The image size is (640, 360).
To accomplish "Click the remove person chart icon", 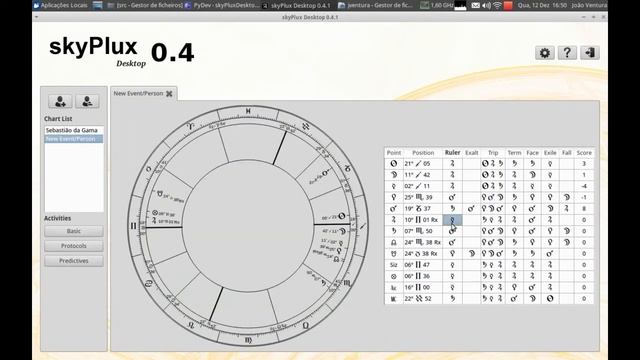I will (87, 101).
